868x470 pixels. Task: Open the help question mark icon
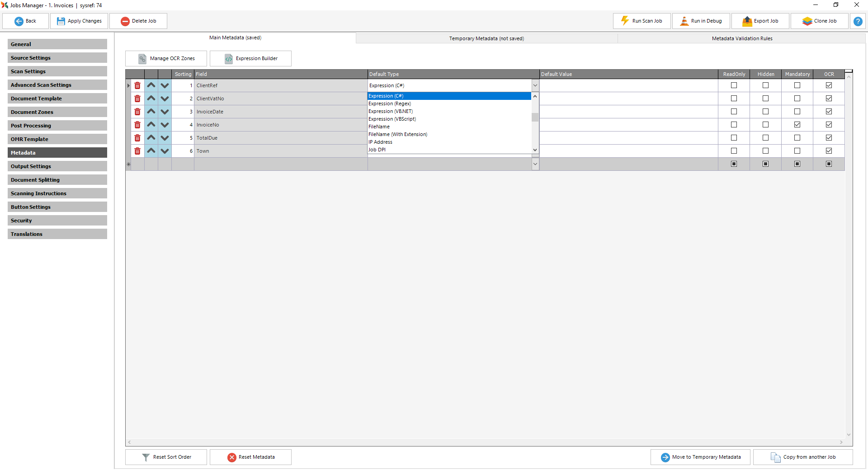point(857,21)
